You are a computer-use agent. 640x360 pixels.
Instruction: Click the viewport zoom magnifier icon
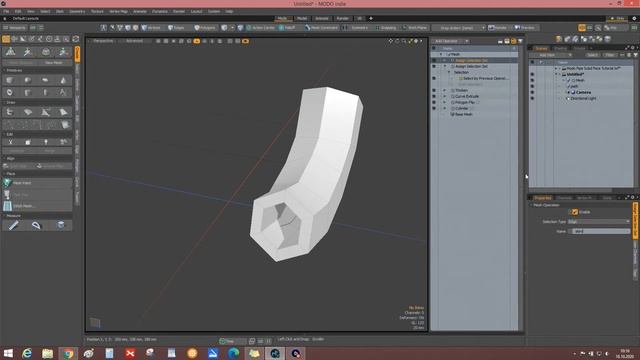(404, 41)
